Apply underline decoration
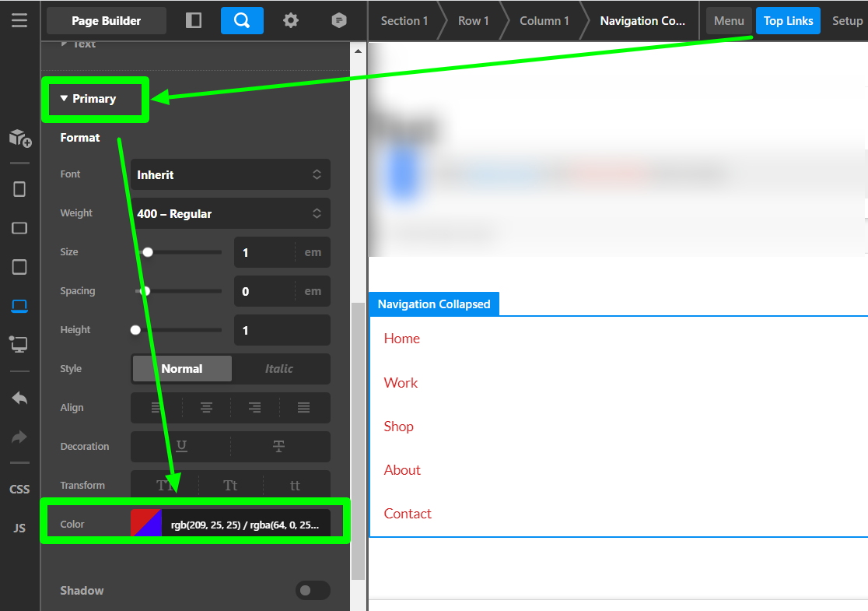This screenshot has height=611, width=868. pyautogui.click(x=181, y=447)
